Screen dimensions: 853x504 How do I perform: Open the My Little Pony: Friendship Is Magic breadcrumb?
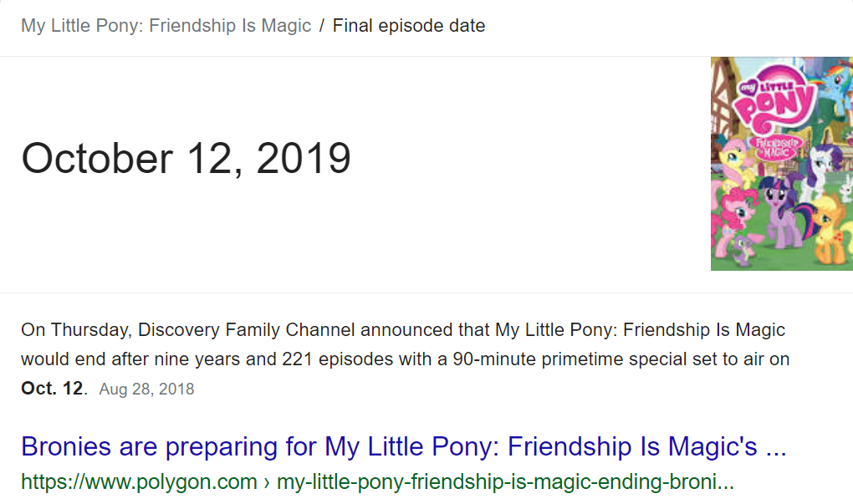click(166, 25)
